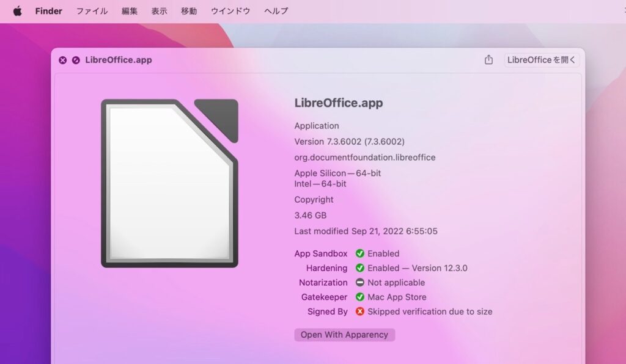This screenshot has width=626, height=364.
Task: Click the red X beside Signed By
Action: (x=361, y=311)
